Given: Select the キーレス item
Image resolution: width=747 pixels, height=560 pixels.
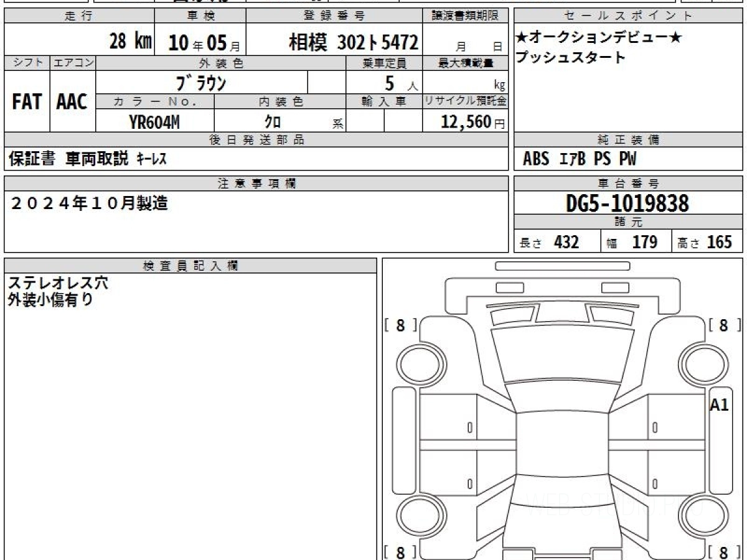Looking at the screenshot, I should [x=151, y=159].
